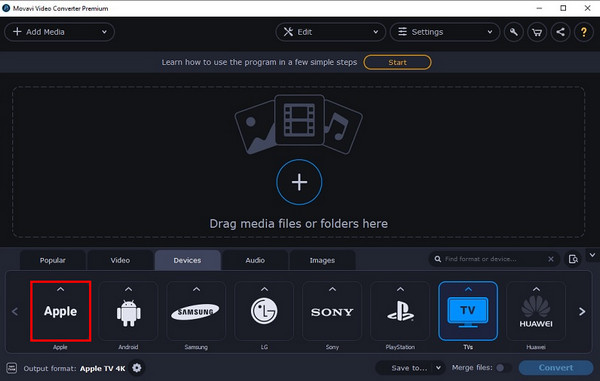Choose the LG device category

tap(264, 311)
